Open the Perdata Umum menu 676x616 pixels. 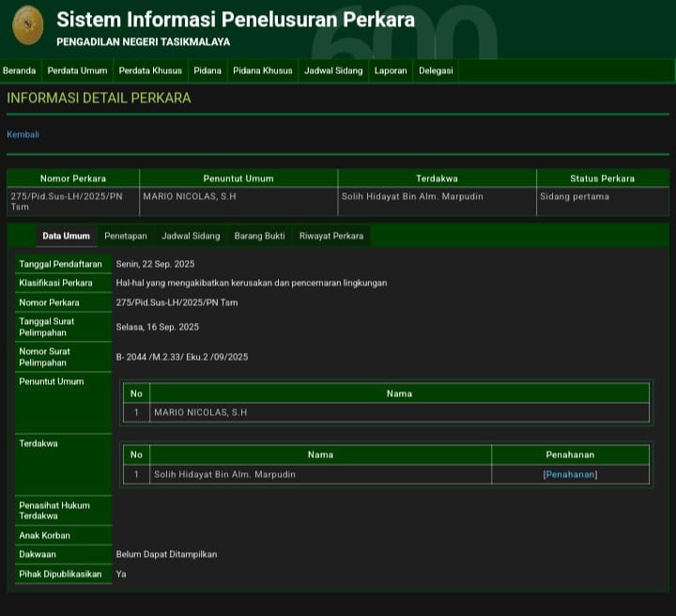[77, 70]
